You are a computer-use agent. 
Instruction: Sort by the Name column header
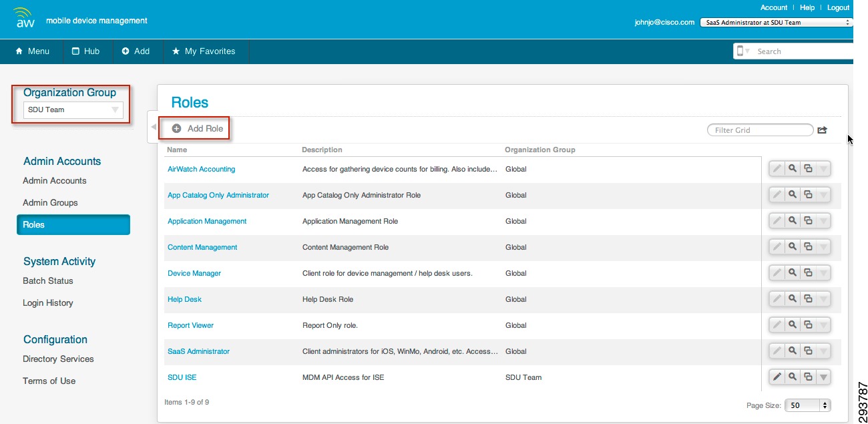pyautogui.click(x=177, y=150)
